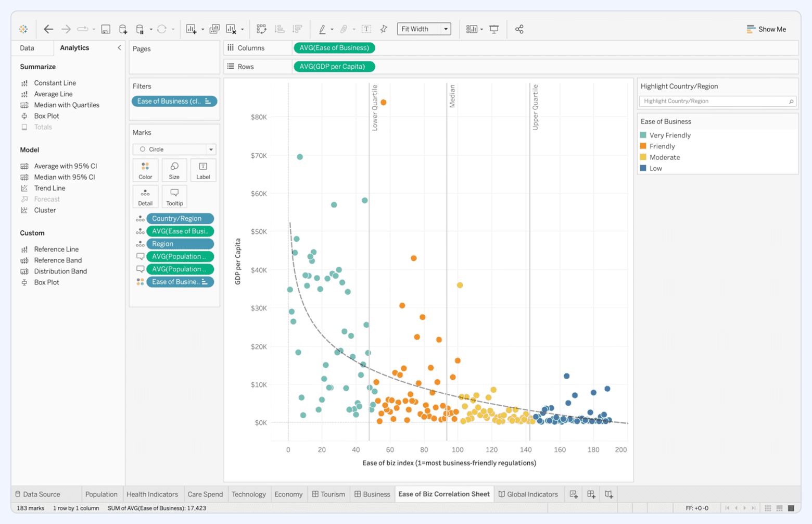Open the Economy sheet tab
The image size is (812, 524).
pyautogui.click(x=288, y=494)
